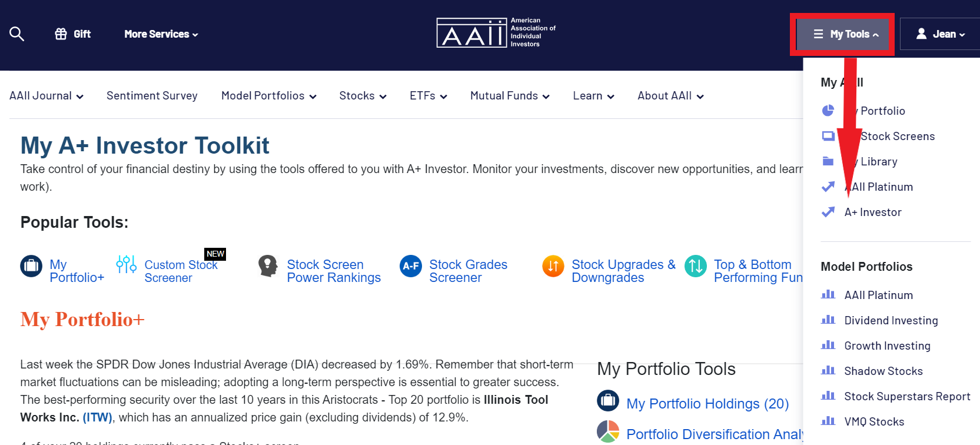980x445 pixels.
Task: Click the A-F Stock Grades Screener icon
Action: (x=411, y=266)
